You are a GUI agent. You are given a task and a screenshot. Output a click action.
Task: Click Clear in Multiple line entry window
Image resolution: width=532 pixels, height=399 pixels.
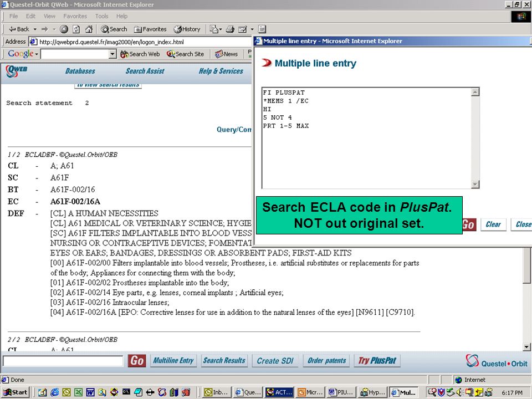pyautogui.click(x=493, y=224)
